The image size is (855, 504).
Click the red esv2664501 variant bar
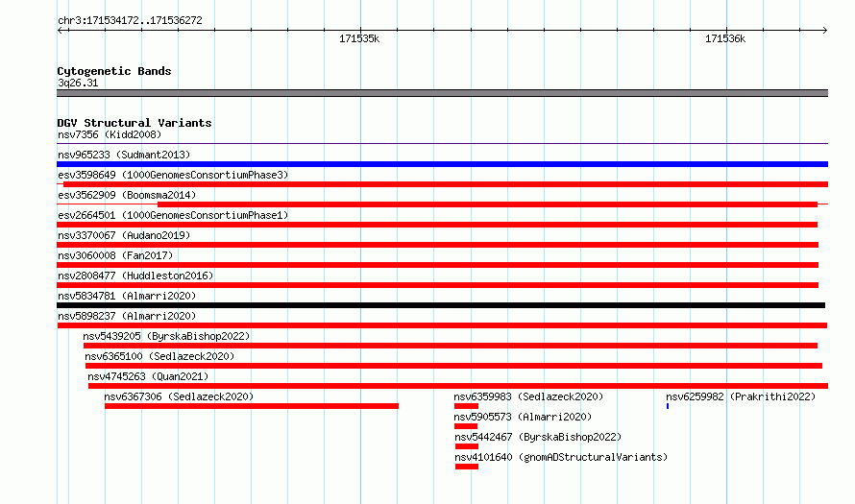pyautogui.click(x=437, y=225)
